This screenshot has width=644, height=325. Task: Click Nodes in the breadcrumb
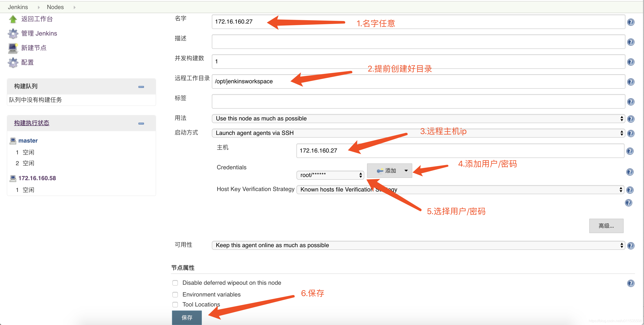(55, 7)
